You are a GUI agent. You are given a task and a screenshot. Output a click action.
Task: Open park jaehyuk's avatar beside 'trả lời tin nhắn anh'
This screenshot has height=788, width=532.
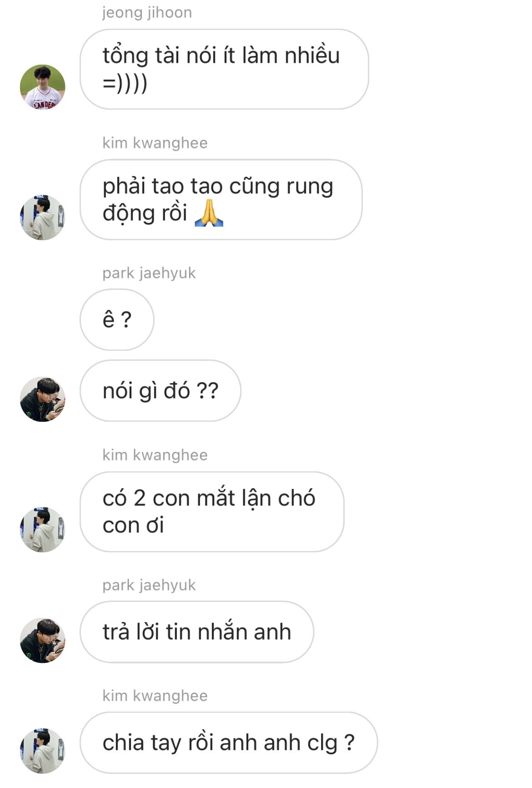[x=43, y=640]
